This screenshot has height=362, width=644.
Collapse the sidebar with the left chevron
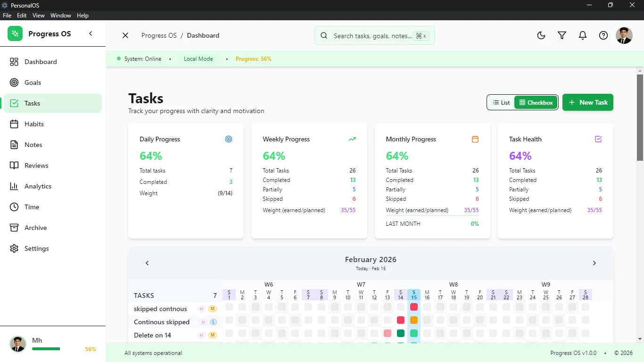coord(91,33)
